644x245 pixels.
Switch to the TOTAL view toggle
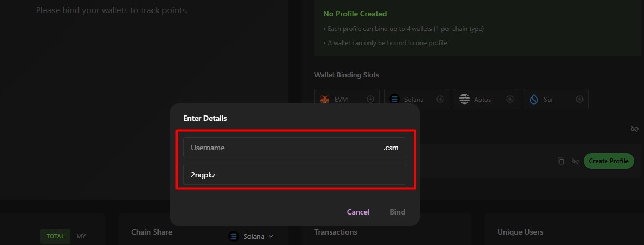click(55, 236)
